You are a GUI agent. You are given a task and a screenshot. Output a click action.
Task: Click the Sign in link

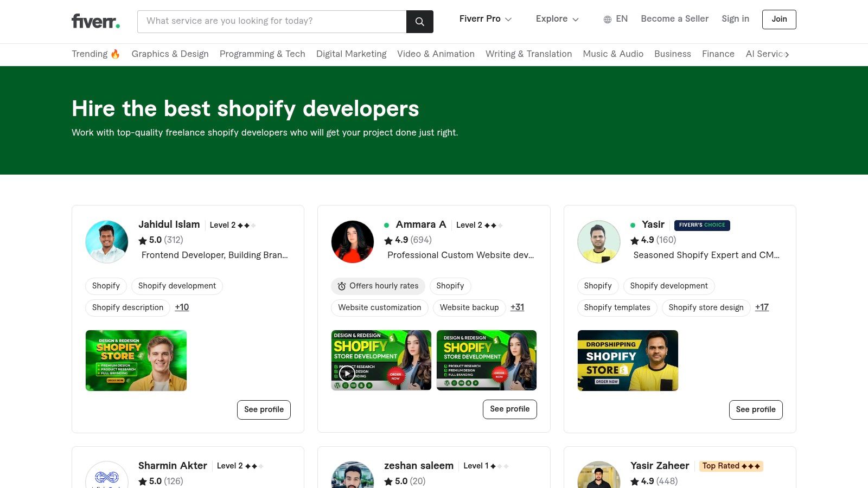[735, 19]
